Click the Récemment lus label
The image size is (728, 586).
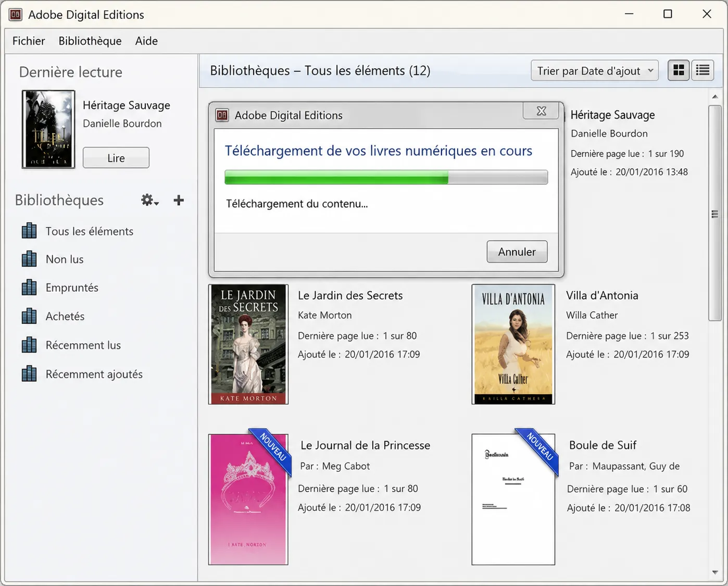(x=83, y=345)
